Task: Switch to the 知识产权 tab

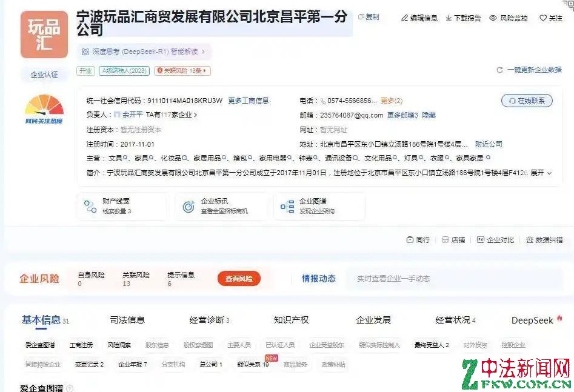Action: click(x=292, y=321)
